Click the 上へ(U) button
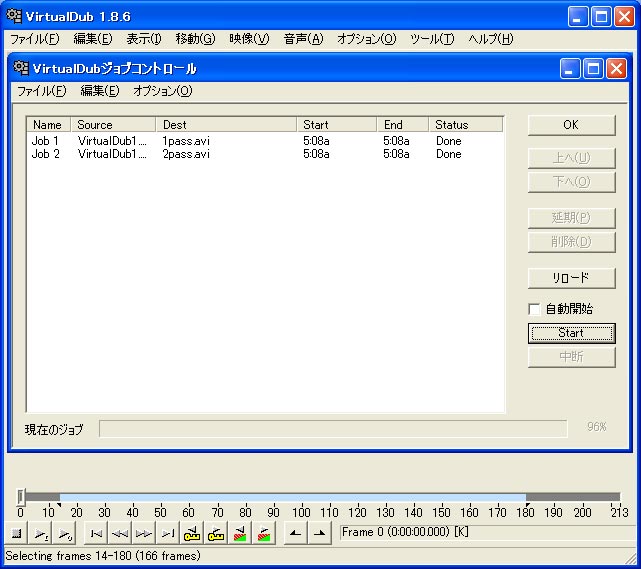The image size is (641, 569). coord(572,158)
